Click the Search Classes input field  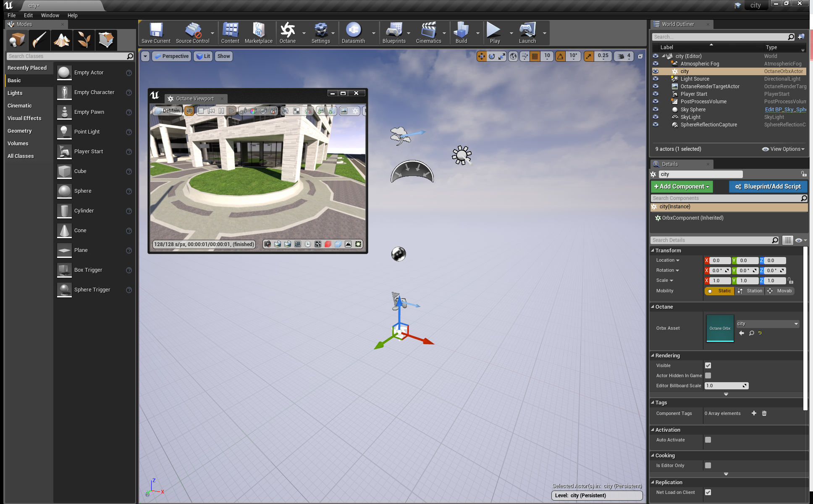pyautogui.click(x=67, y=56)
